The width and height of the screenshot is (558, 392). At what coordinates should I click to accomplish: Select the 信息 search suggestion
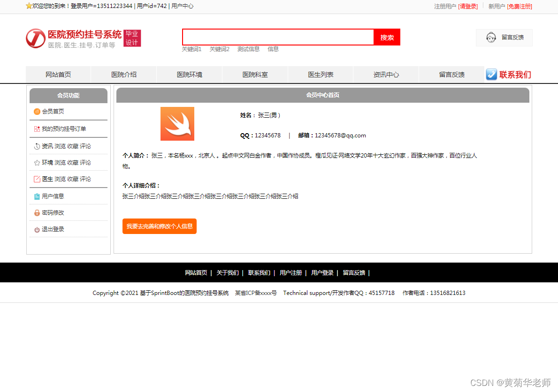(x=273, y=49)
